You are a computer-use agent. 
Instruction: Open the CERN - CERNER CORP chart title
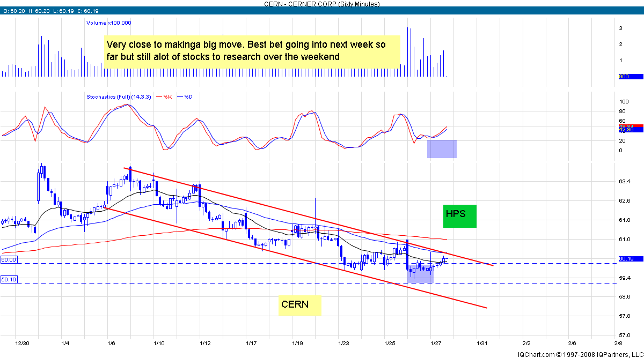(321, 3)
